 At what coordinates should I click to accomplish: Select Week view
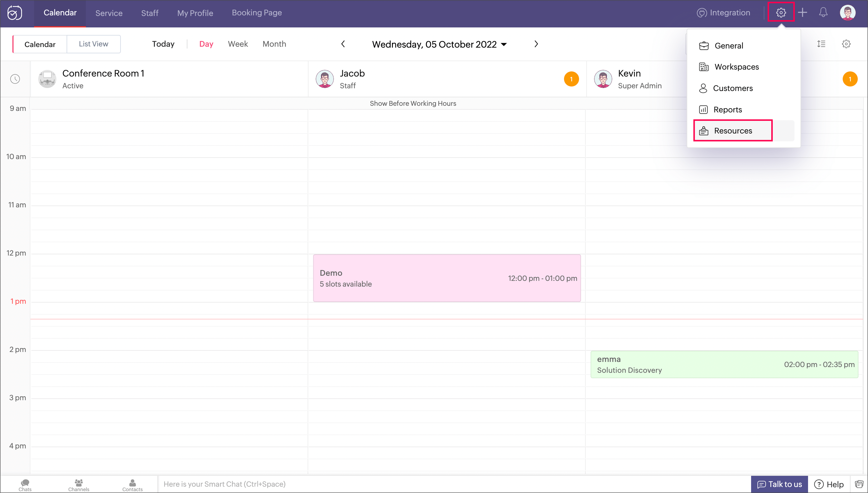[x=238, y=44]
